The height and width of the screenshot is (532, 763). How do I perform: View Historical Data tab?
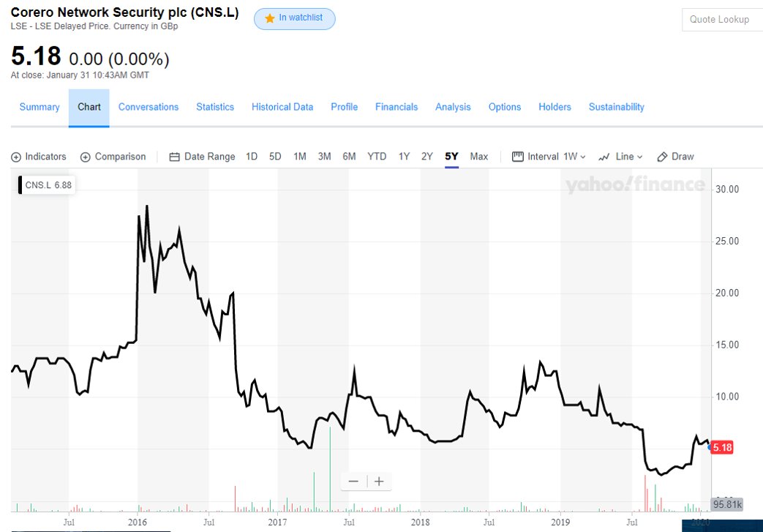pyautogui.click(x=282, y=107)
